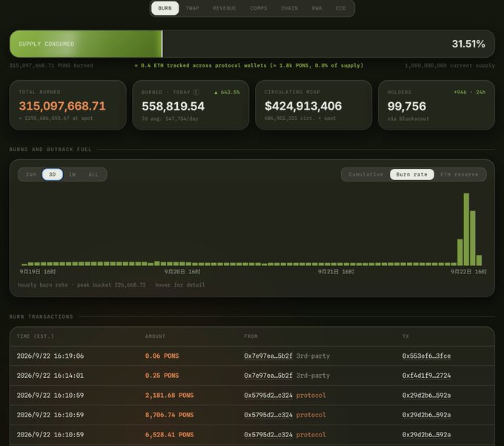Viewport: 504px width, 446px height.
Task: Click the 16:14:01 timestamp row
Action: point(252,376)
